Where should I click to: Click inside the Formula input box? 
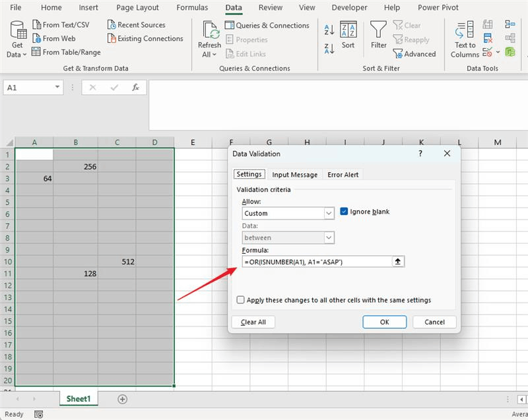310,262
